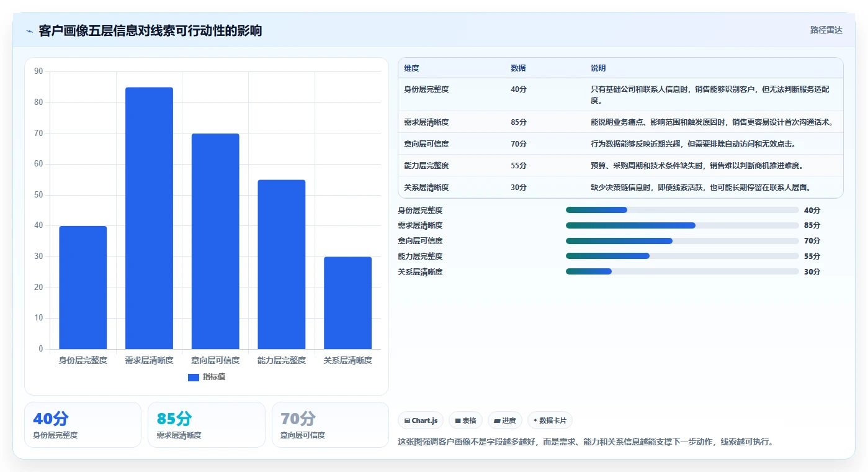Click the 意向层可信度 progress bar
Viewport: 868px width, 472px height.
pyautogui.click(x=682, y=241)
